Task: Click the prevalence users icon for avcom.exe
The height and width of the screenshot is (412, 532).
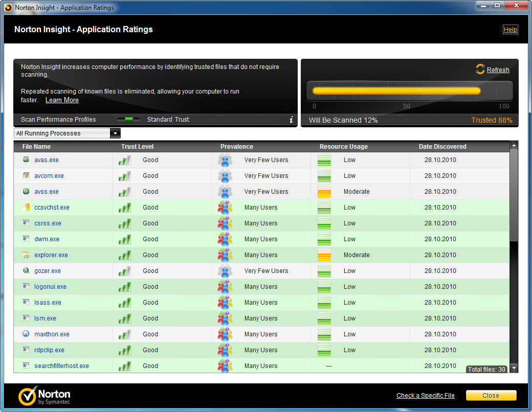Action: 225,176
